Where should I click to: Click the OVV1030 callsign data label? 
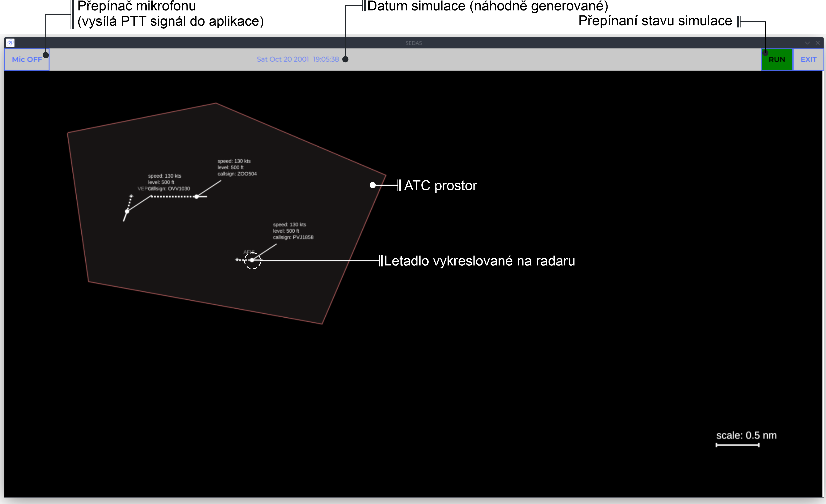(169, 189)
